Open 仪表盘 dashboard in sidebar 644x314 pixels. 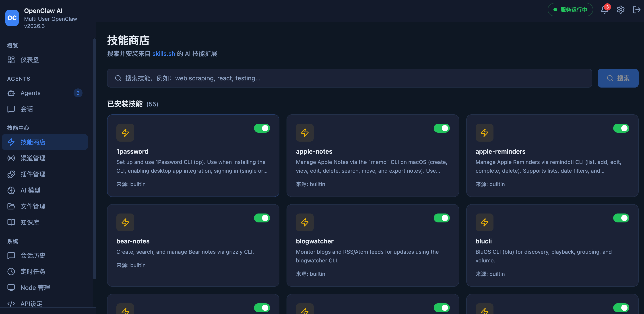[45, 60]
